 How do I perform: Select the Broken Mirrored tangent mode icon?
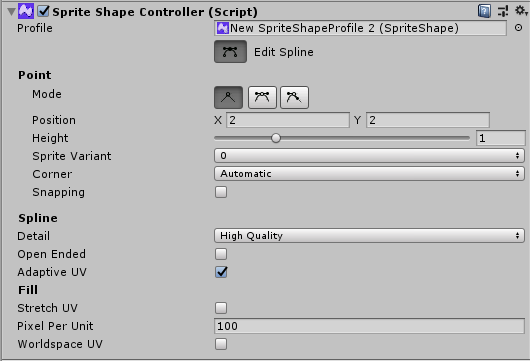[x=294, y=97]
